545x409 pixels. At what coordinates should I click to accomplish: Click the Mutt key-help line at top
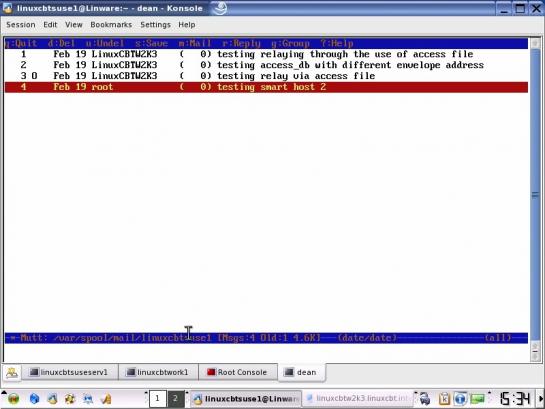click(266, 43)
